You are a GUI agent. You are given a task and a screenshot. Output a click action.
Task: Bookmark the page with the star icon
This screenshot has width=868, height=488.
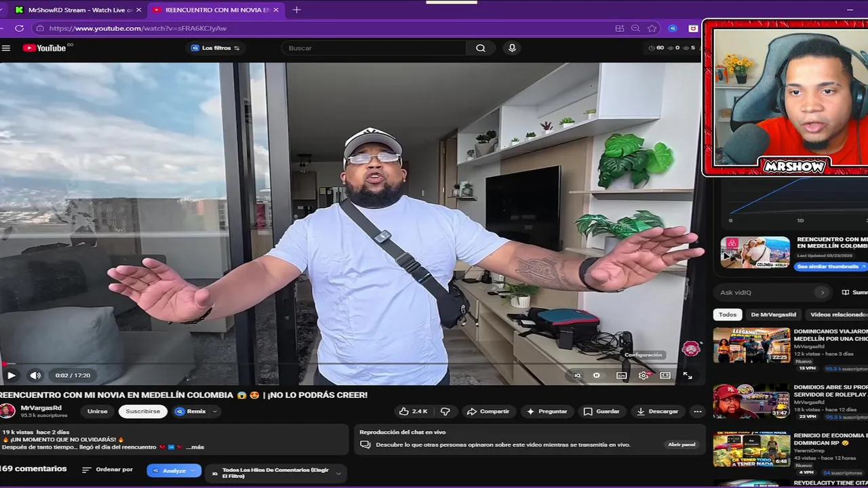pyautogui.click(x=652, y=28)
